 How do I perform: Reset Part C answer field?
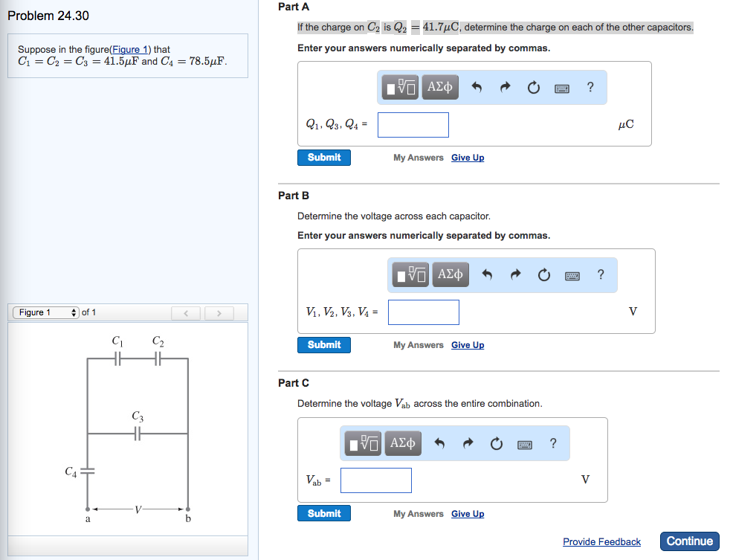coord(496,443)
